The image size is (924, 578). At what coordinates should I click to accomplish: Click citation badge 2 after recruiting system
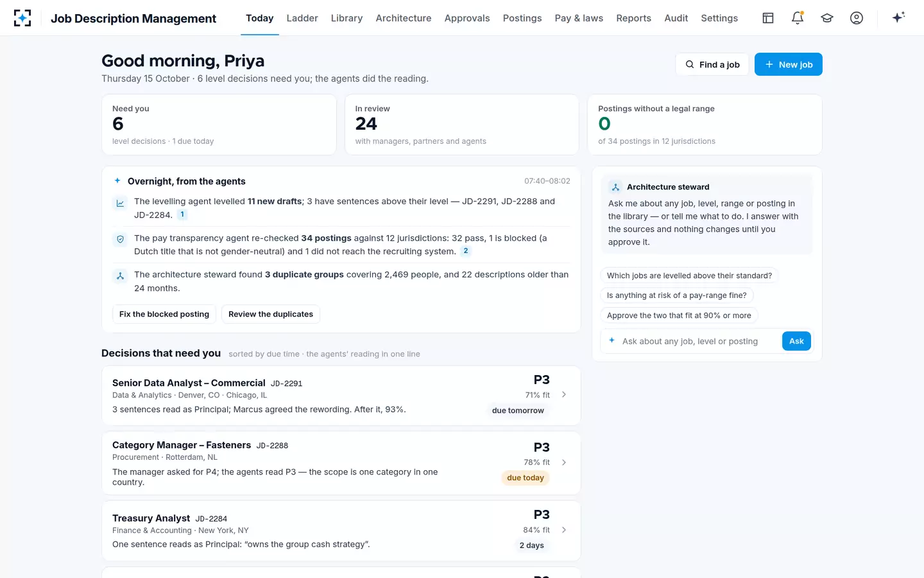point(466,251)
